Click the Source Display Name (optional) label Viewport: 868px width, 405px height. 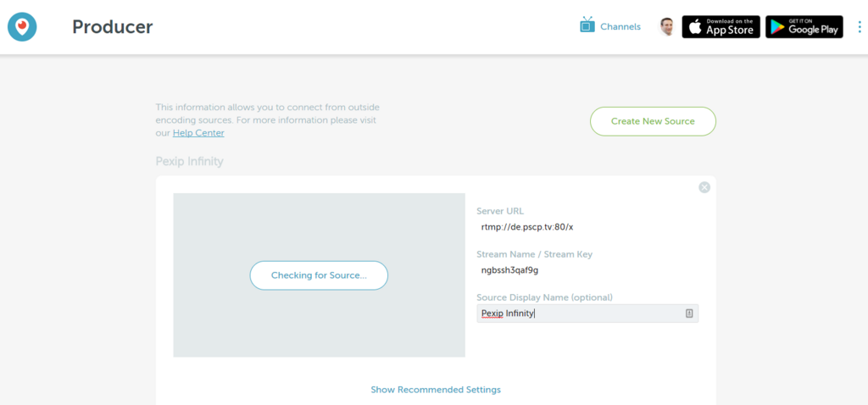coord(544,297)
